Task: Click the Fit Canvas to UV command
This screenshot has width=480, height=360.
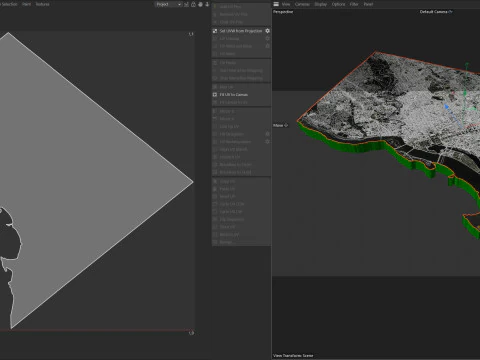Action: [234, 102]
